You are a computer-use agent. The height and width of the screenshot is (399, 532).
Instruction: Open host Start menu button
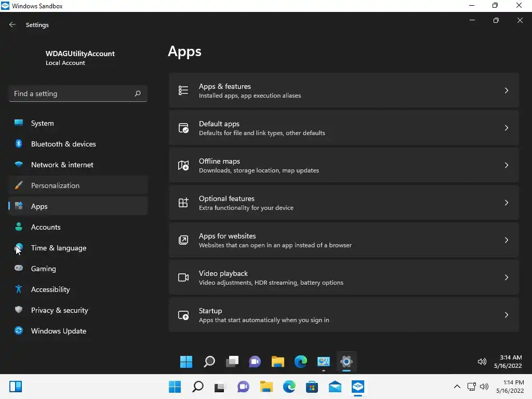[175, 387]
